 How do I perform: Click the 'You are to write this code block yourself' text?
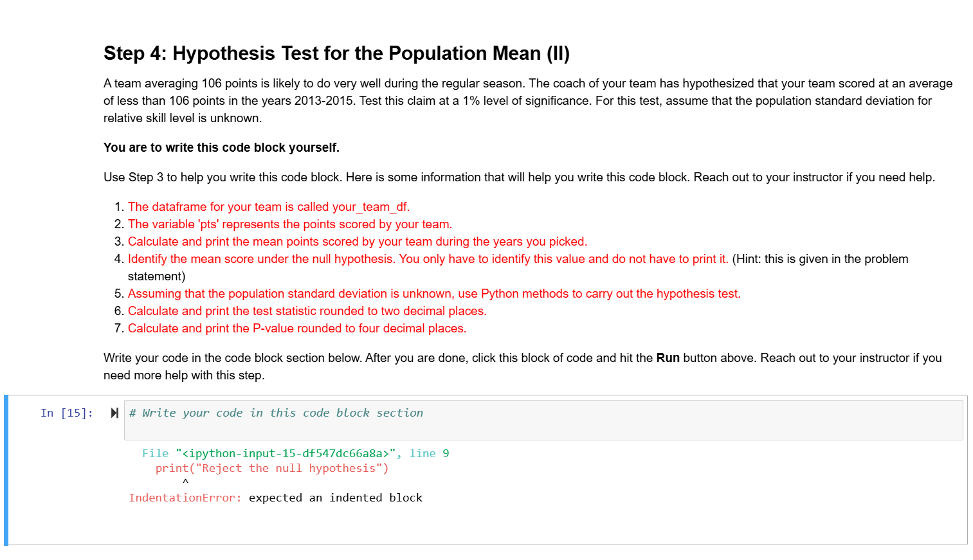pos(221,147)
